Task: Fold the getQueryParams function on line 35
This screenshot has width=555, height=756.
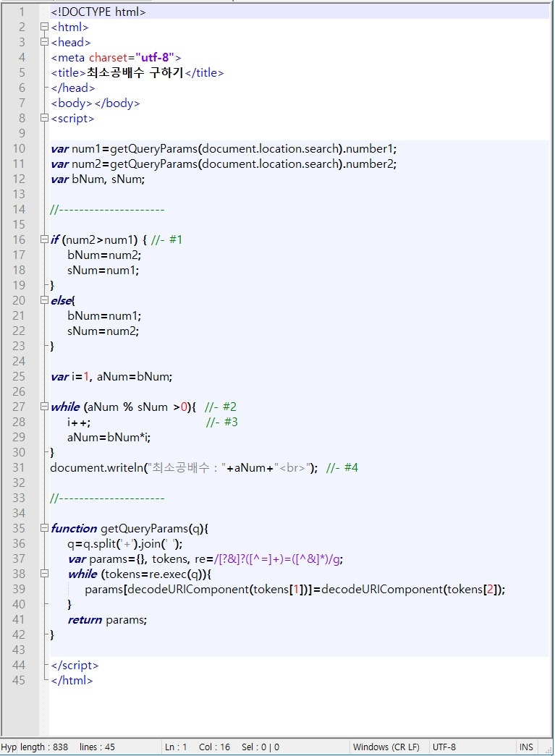Action: tap(44, 528)
